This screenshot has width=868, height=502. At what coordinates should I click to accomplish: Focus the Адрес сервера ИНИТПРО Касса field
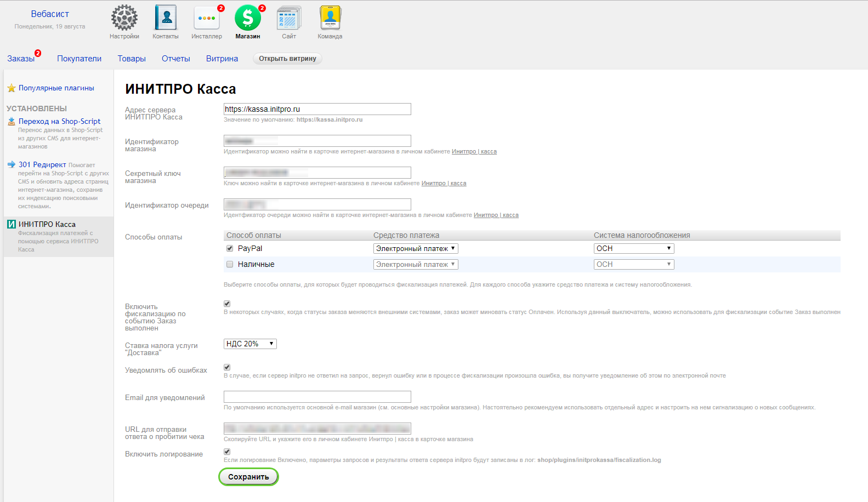317,109
